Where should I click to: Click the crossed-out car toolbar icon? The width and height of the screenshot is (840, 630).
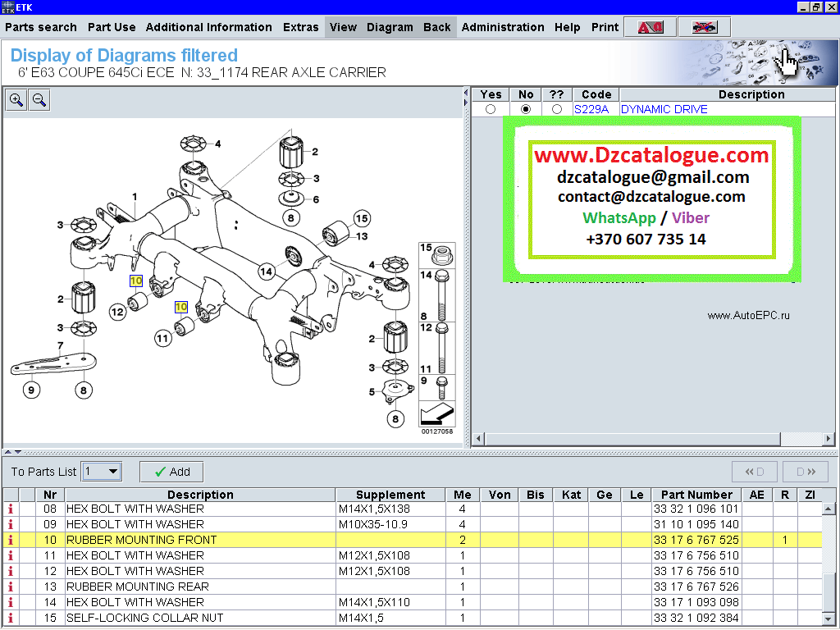[704, 27]
